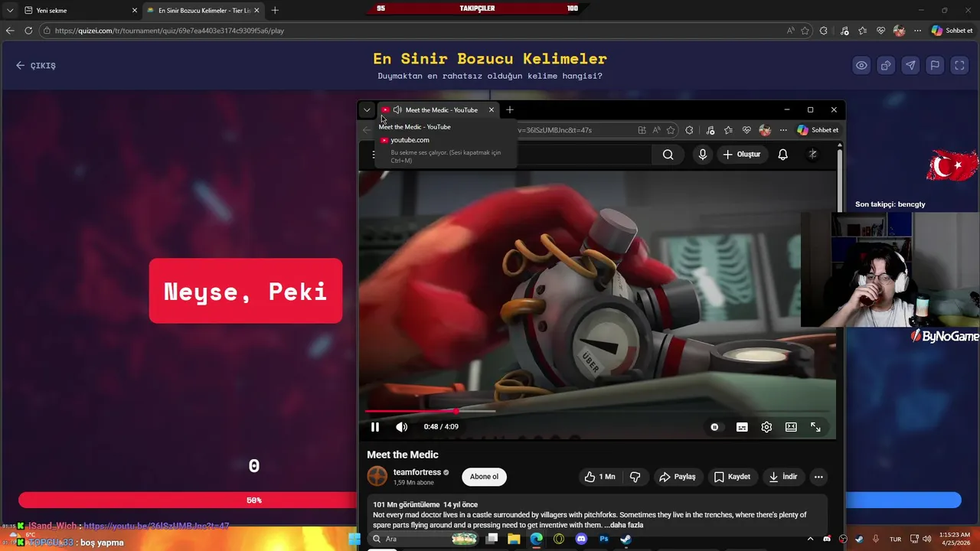Open tab search chevron in main window
Screen dimensions: 980x551
tap(10, 11)
